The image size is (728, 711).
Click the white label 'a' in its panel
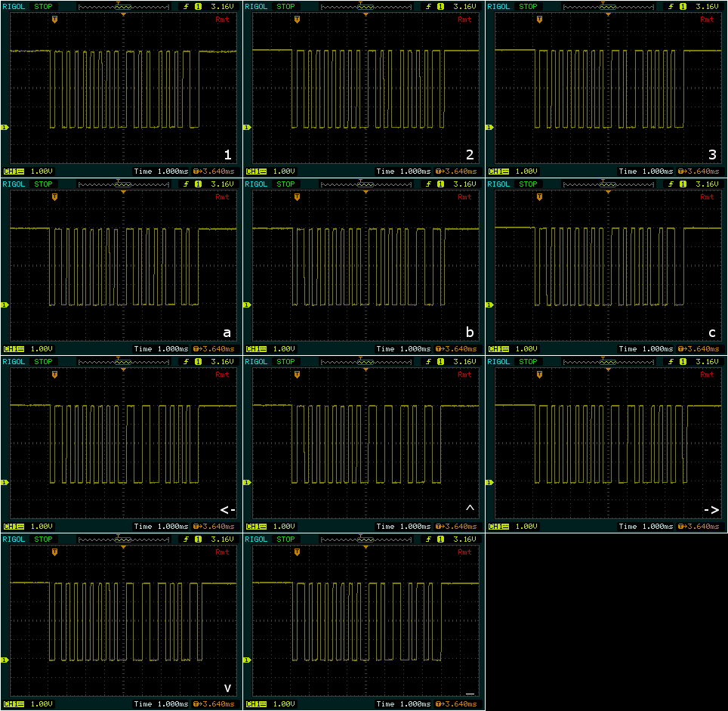tap(227, 333)
